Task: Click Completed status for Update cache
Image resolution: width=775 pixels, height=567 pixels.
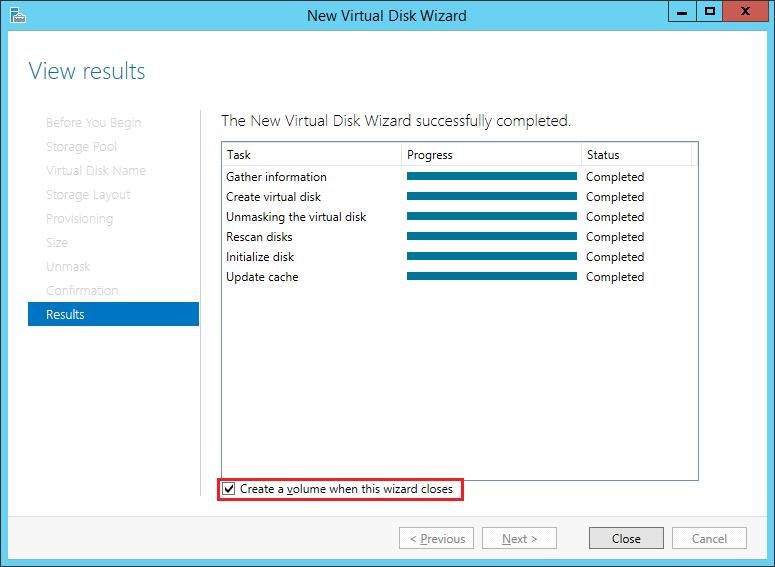Action: pyautogui.click(x=615, y=277)
